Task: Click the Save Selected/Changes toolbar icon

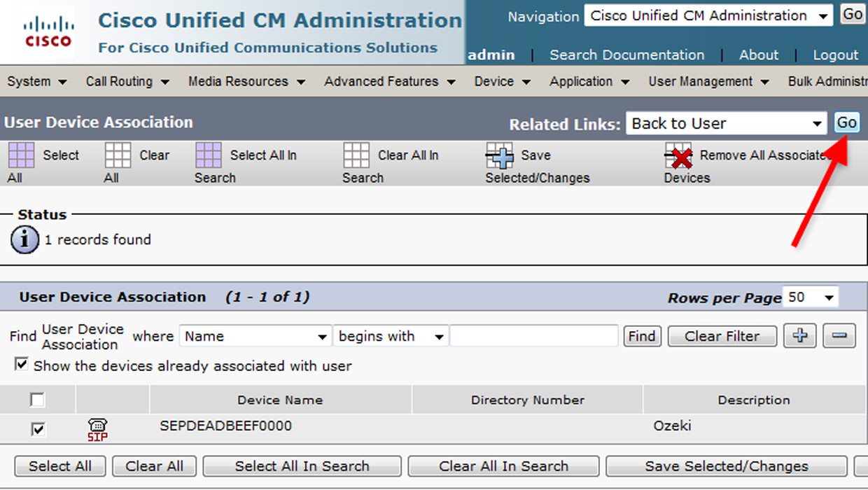Action: [500, 155]
